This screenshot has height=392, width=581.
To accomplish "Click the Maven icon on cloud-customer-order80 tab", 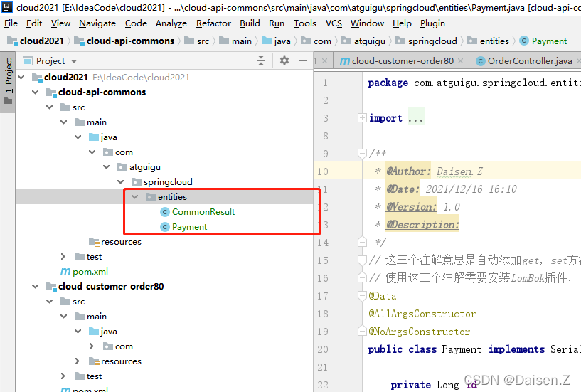I will pos(345,60).
